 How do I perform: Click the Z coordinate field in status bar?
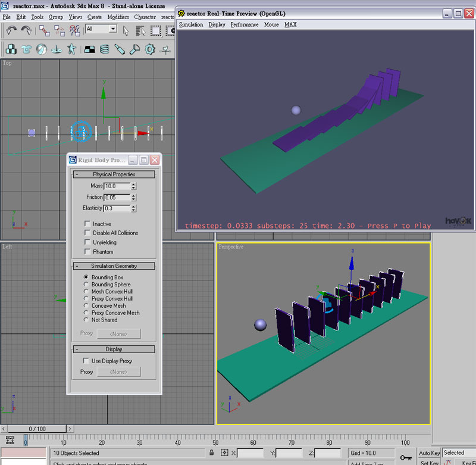pos(328,453)
